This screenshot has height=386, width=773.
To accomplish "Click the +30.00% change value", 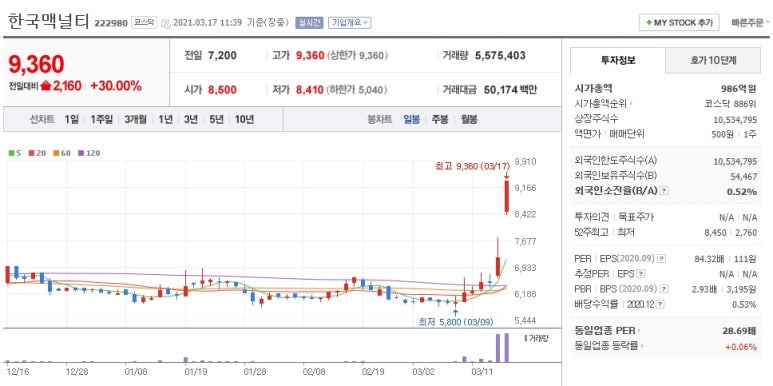I will [116, 86].
